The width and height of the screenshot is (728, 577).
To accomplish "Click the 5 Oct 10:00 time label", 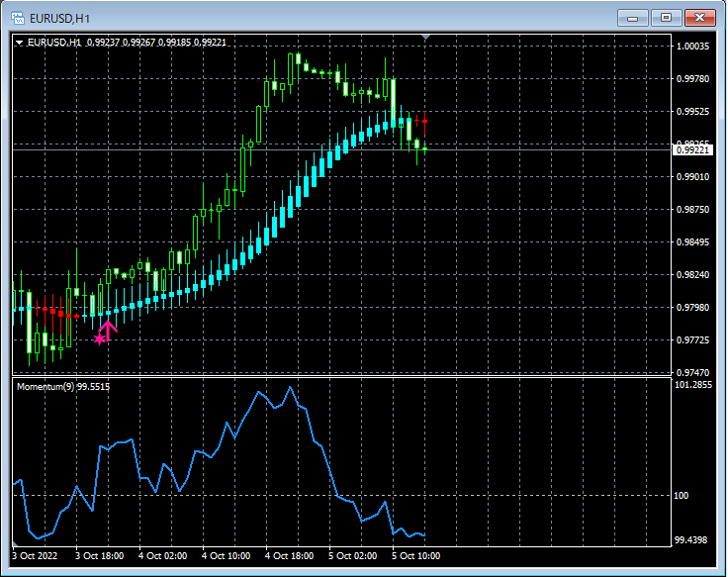I will [x=416, y=556].
